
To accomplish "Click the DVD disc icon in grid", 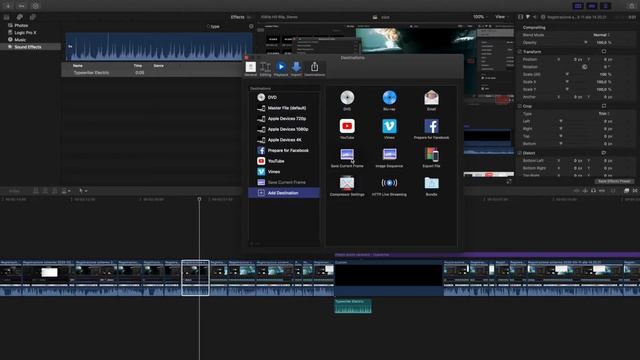I will click(347, 98).
